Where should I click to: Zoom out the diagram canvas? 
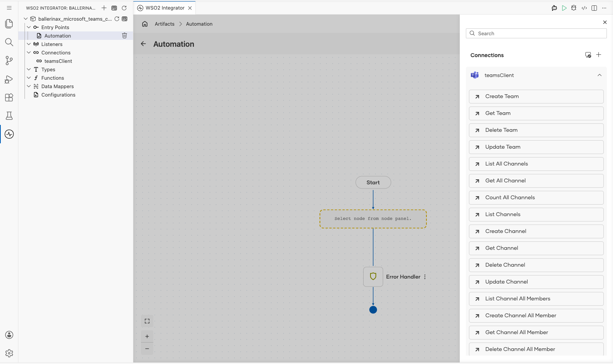pos(147,349)
